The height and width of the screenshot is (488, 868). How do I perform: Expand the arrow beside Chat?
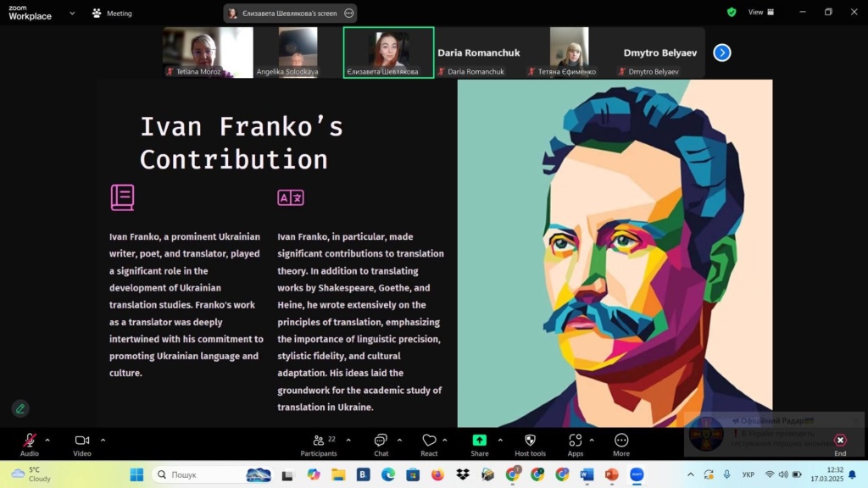coord(399,441)
